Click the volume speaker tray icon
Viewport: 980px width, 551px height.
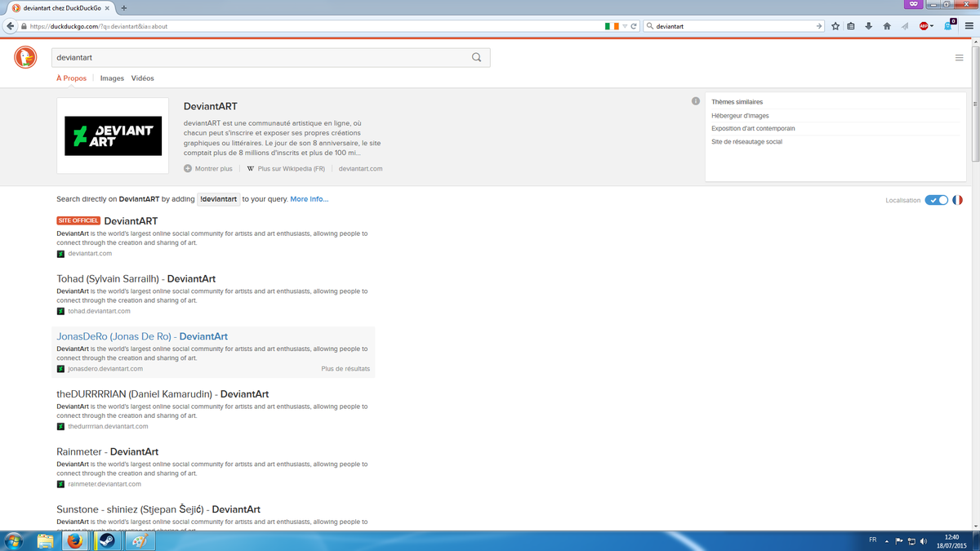click(x=924, y=541)
